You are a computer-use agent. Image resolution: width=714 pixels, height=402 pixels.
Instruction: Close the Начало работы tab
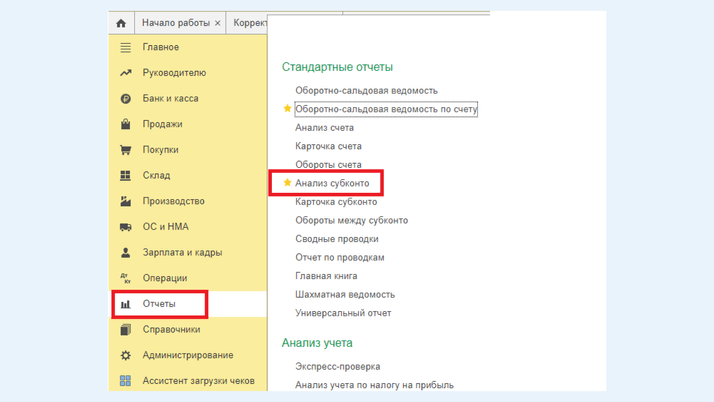click(x=218, y=23)
